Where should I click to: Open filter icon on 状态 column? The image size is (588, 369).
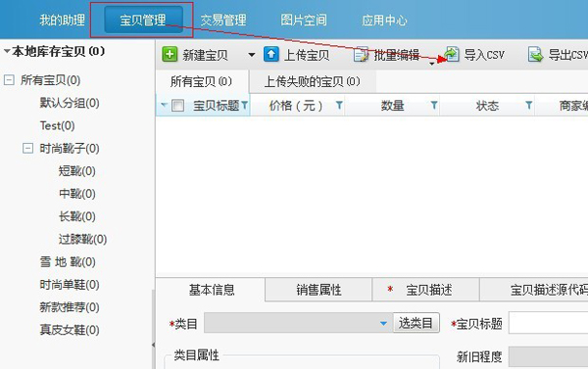(x=529, y=106)
